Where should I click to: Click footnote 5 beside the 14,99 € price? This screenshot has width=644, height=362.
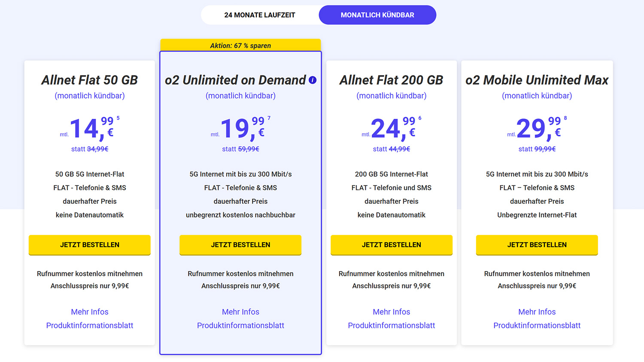[118, 118]
